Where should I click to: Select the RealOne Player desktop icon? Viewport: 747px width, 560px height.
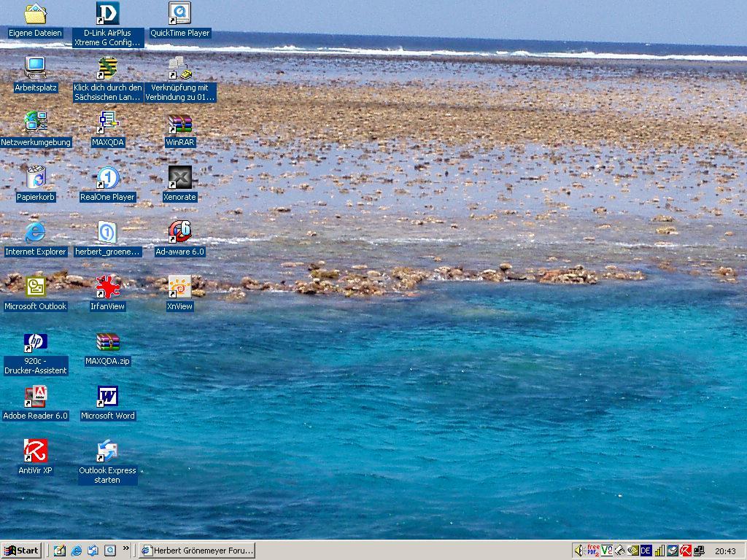tap(108, 178)
